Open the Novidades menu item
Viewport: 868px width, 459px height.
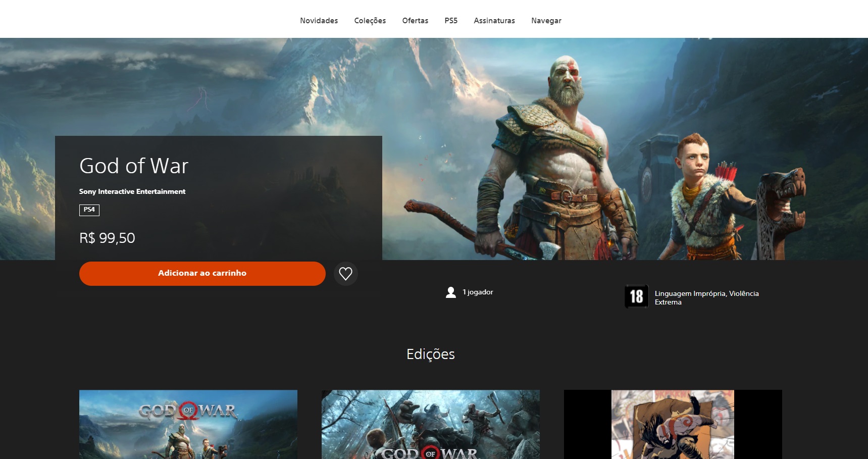click(x=319, y=21)
